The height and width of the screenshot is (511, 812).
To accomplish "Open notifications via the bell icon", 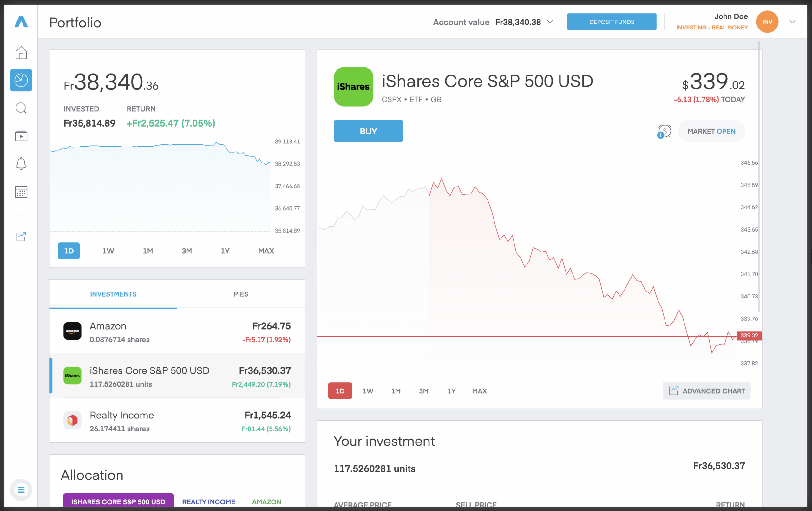I will 21,163.
